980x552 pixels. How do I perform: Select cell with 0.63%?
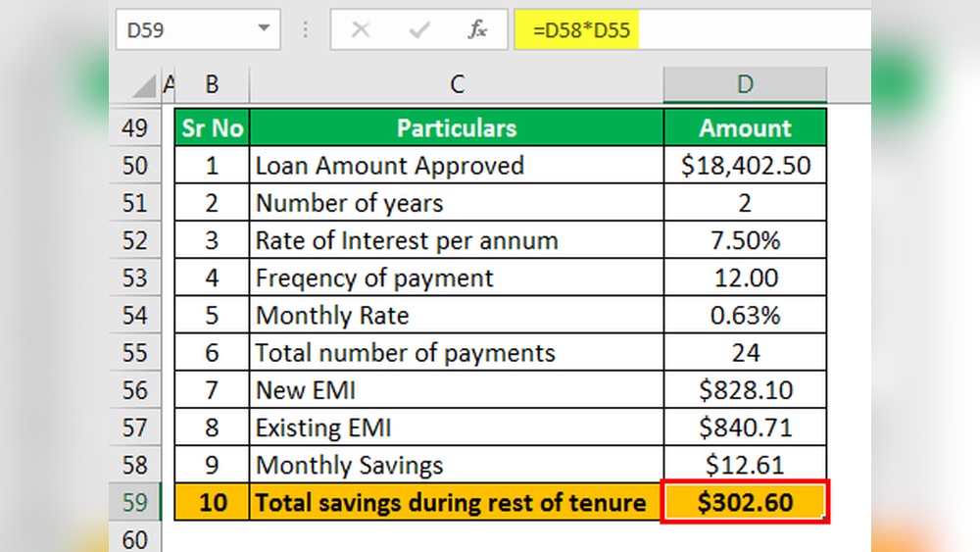(745, 315)
